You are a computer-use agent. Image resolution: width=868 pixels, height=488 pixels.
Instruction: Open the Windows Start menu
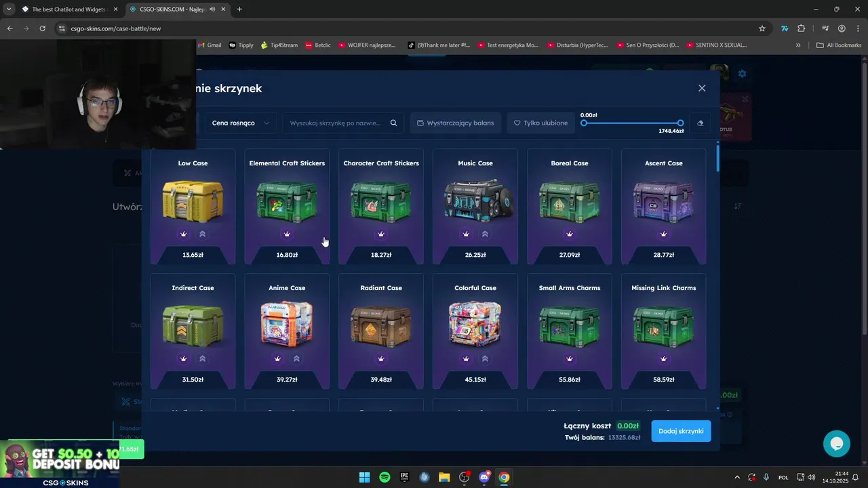(x=364, y=477)
